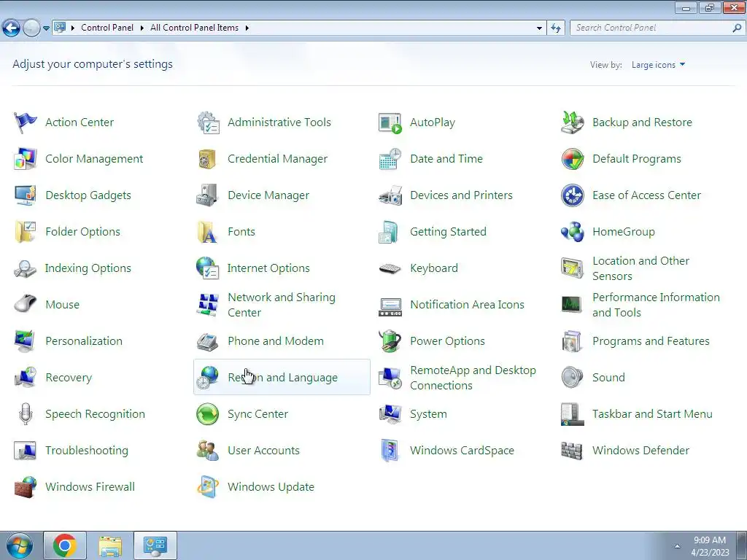
Task: Open the Personalization link
Action: tap(84, 341)
